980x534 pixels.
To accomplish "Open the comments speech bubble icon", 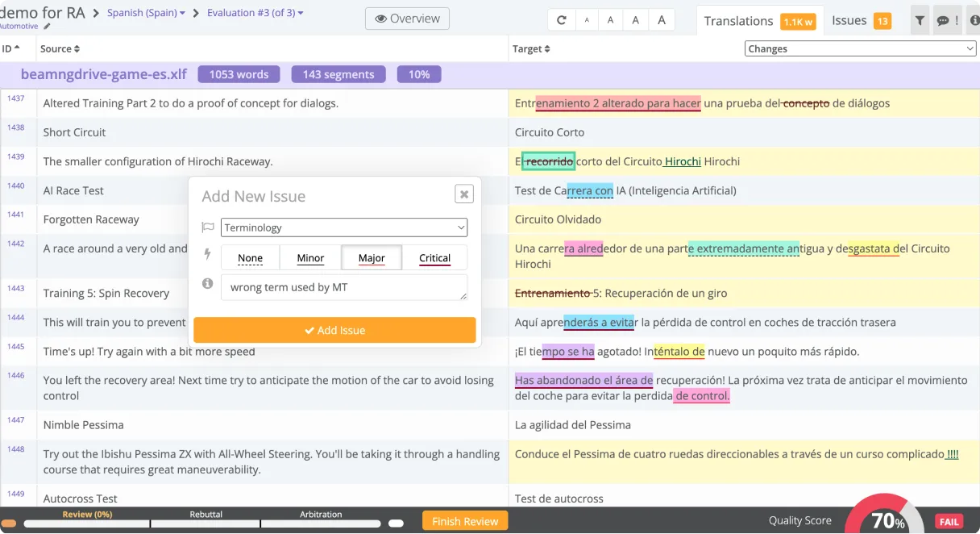I will point(941,21).
